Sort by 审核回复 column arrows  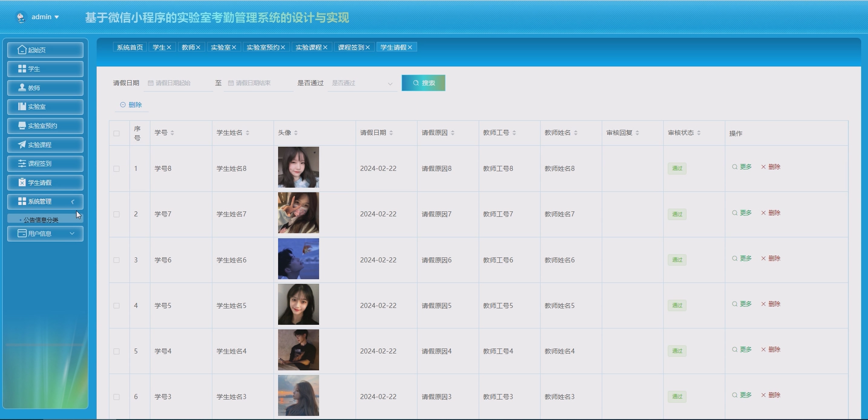[x=637, y=133]
